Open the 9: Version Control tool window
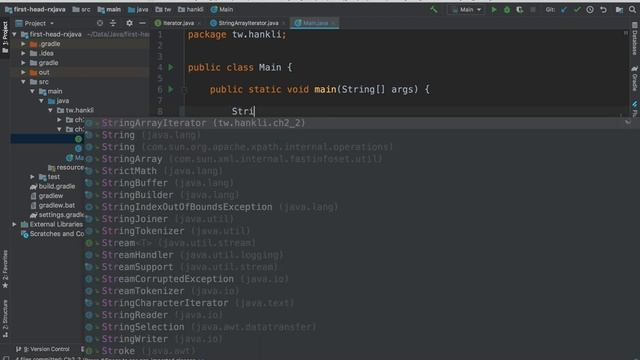 click(x=42, y=349)
